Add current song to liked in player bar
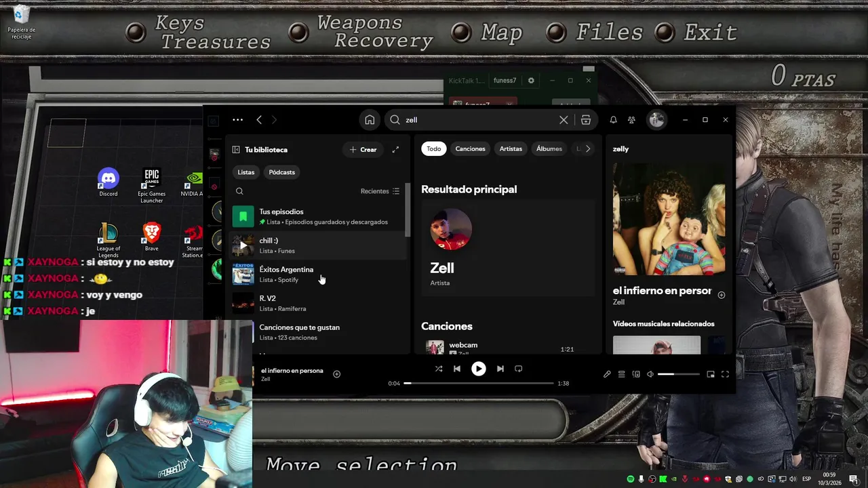The height and width of the screenshot is (488, 868). 336,374
